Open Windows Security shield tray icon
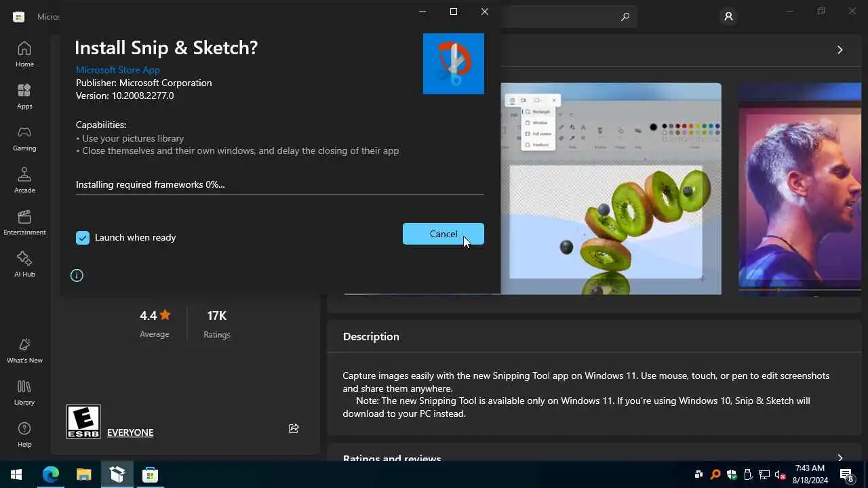The height and width of the screenshot is (488, 868). coord(731,474)
